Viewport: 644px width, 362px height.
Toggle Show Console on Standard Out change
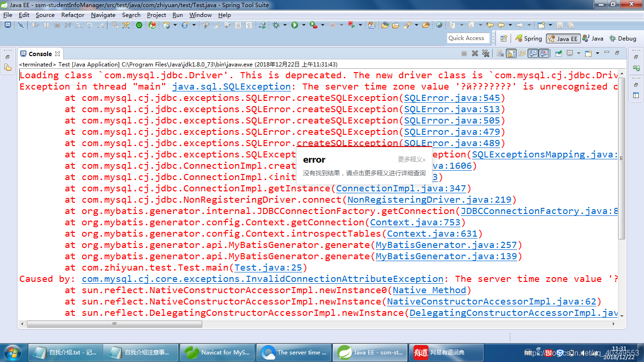pyautogui.click(x=533, y=53)
